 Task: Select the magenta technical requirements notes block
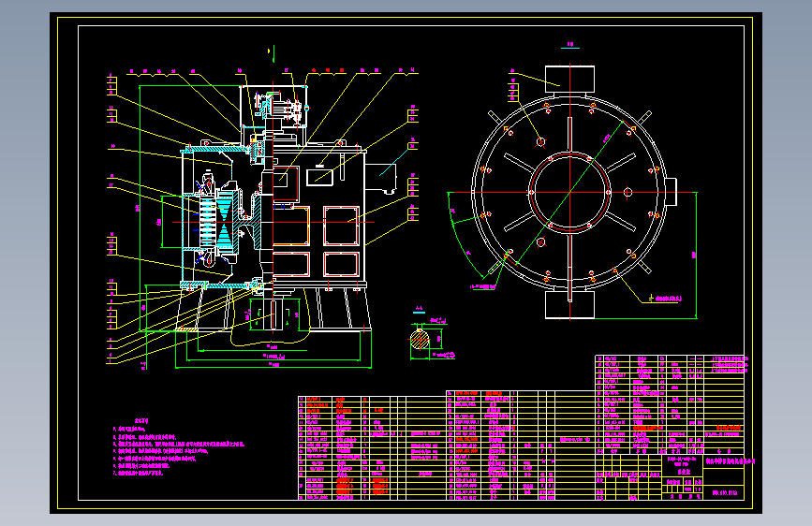(x=177, y=447)
